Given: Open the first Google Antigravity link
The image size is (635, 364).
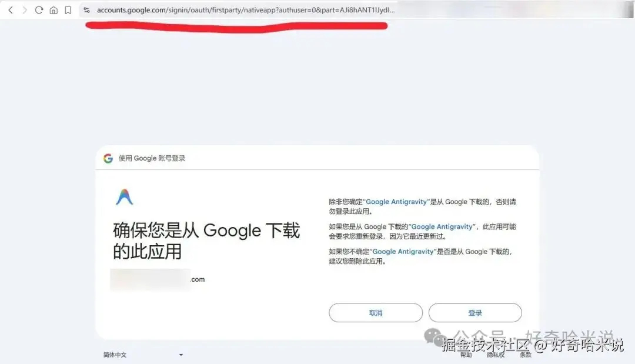Looking at the screenshot, I should click(396, 202).
